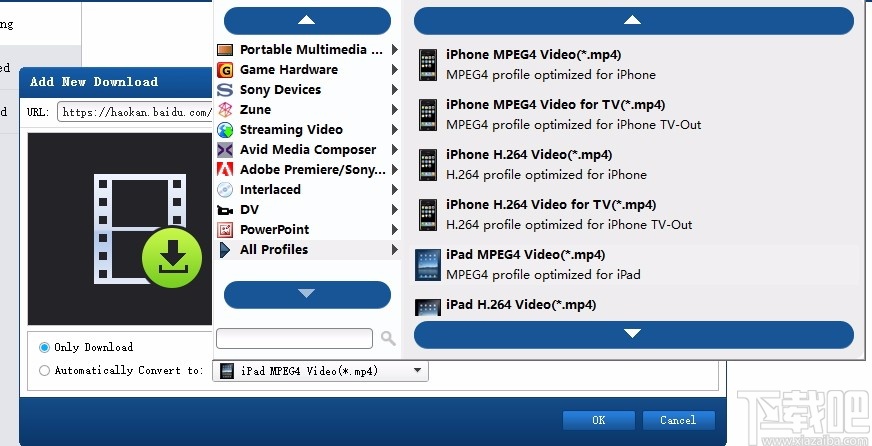
Task: Click the iPhone H.264 Video(*.mp4) phone icon
Action: point(428,165)
